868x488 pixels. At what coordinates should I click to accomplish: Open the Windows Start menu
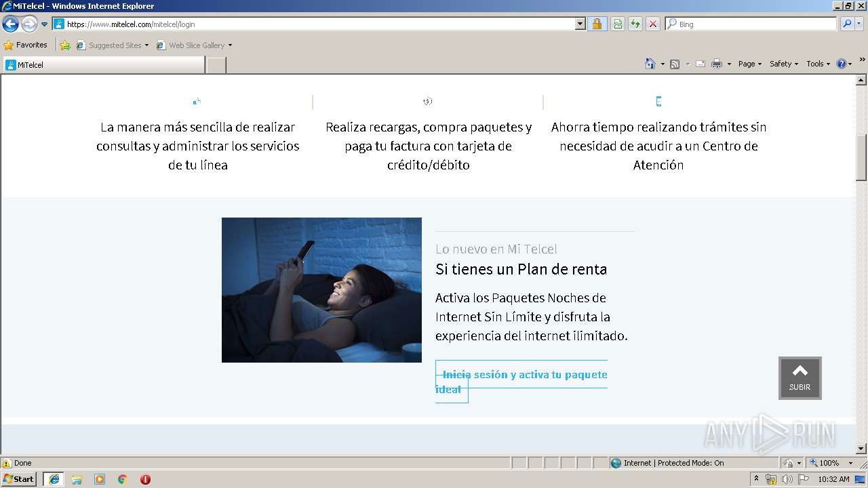click(x=18, y=479)
